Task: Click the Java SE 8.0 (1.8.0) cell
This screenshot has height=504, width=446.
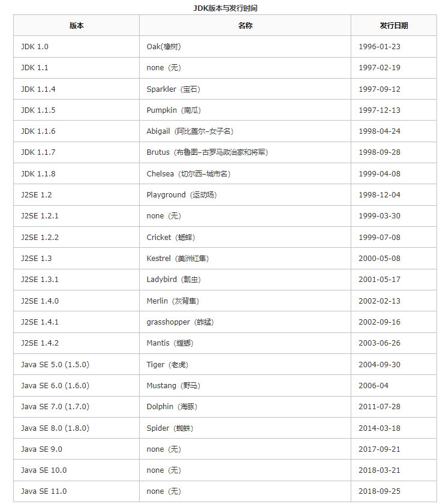Action: [x=55, y=428]
